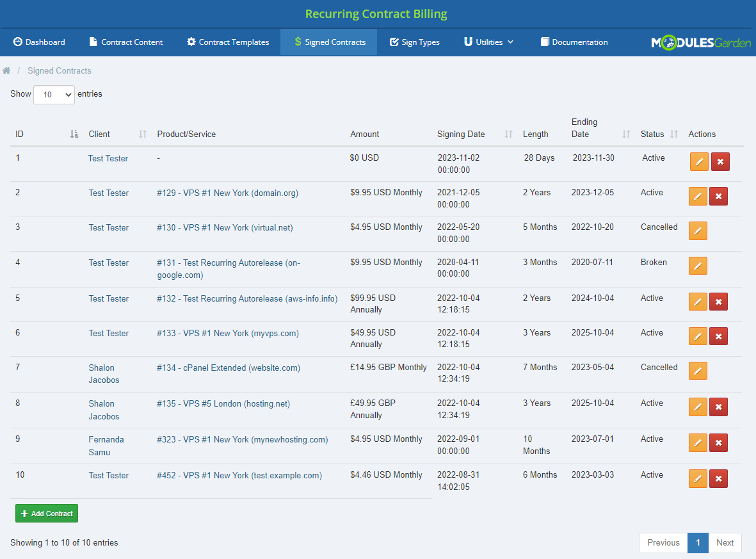The height and width of the screenshot is (559, 756).
Task: Open product #134 cPanel Extended link
Action: point(229,368)
